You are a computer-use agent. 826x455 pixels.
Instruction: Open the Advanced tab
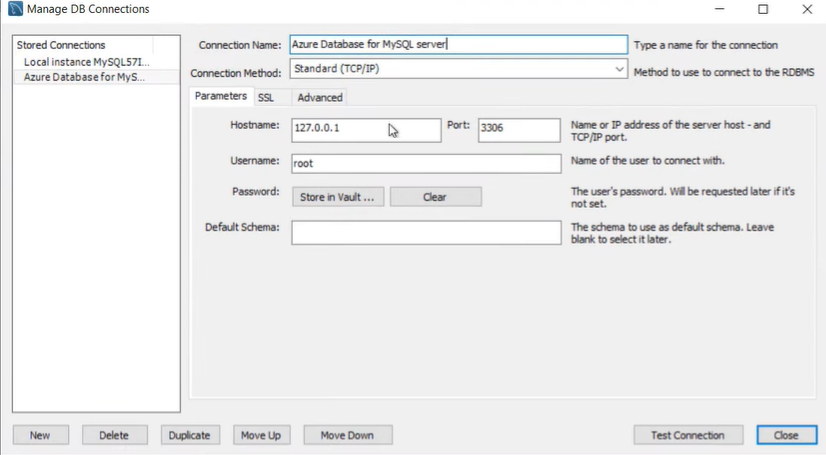320,97
